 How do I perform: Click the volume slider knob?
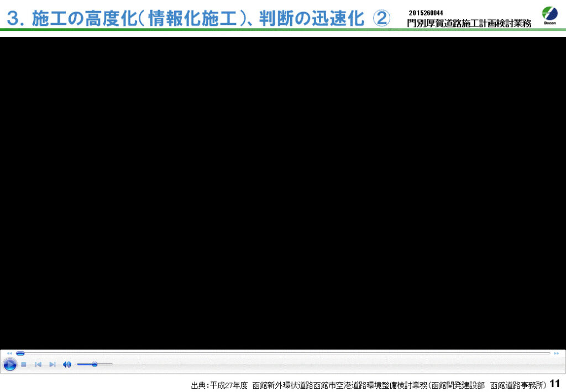tap(95, 364)
